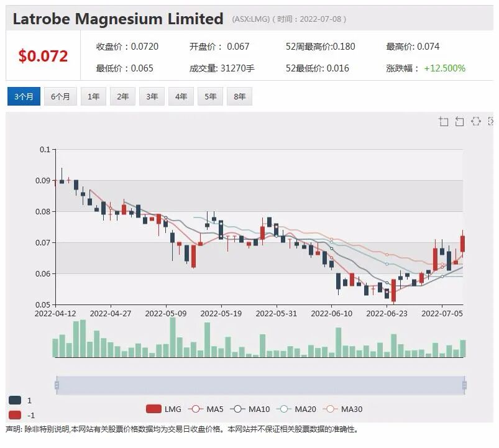Viewport: 499px width, 448px height.
Task: Toggle MA30 line in legend
Action: 343,409
